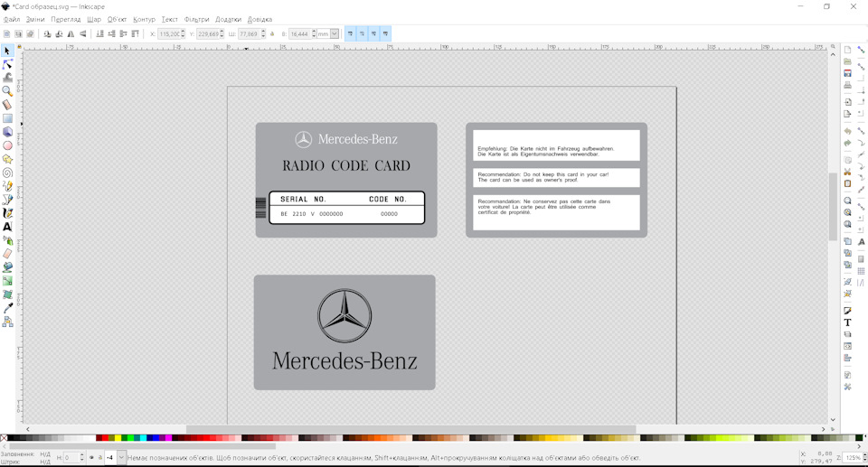Select the 3D box tool
Screen dimensions: 868x467
[7, 132]
